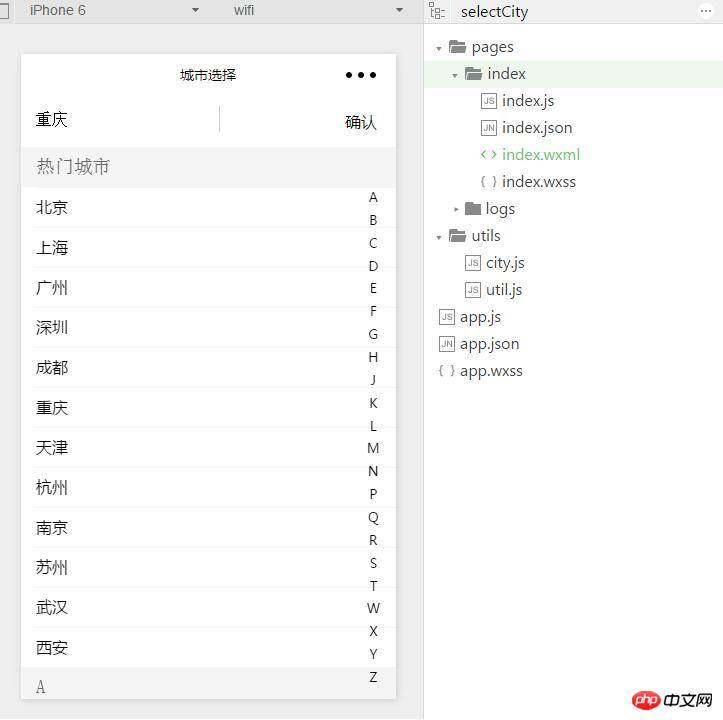This screenshot has height=720, width=723.
Task: Click the WXML code icon of index.wxml
Action: coord(488,155)
